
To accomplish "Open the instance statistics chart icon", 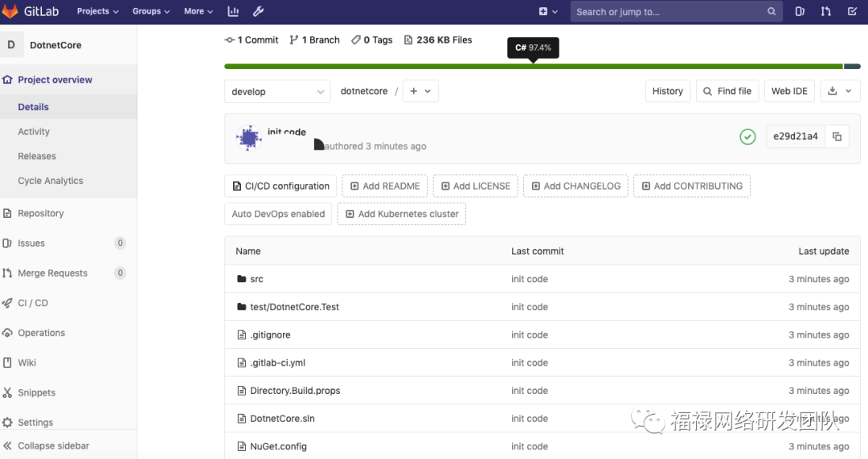I will (233, 11).
